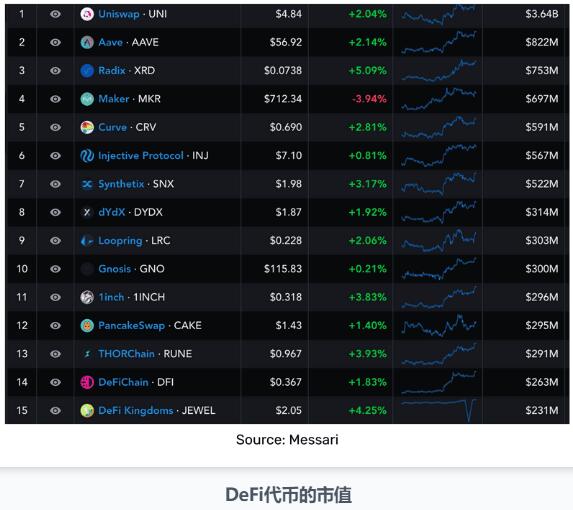Toggle watchlist eye for Curve
The width and height of the screenshot is (573, 510).
(55, 127)
